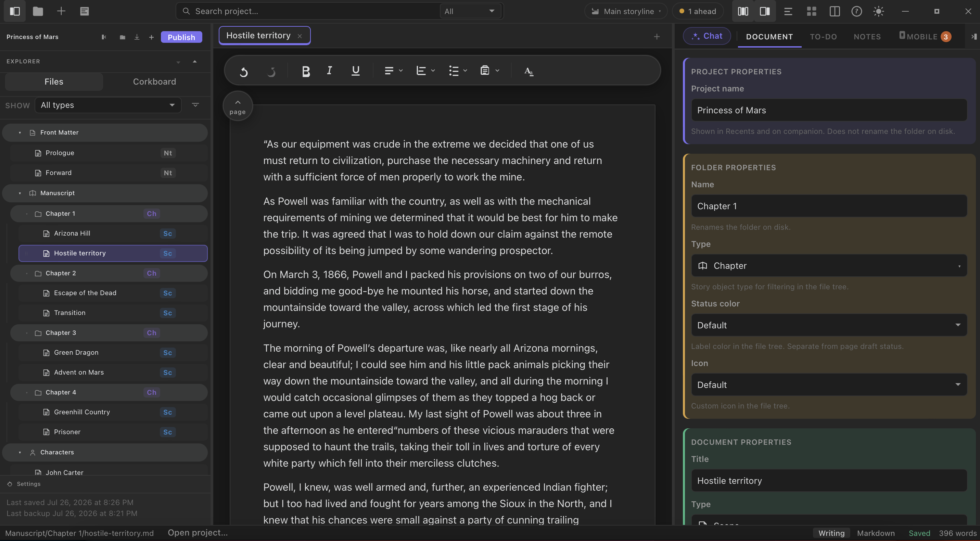Select the Corkboard explorer tab
This screenshot has width=980, height=541.
[x=154, y=81]
